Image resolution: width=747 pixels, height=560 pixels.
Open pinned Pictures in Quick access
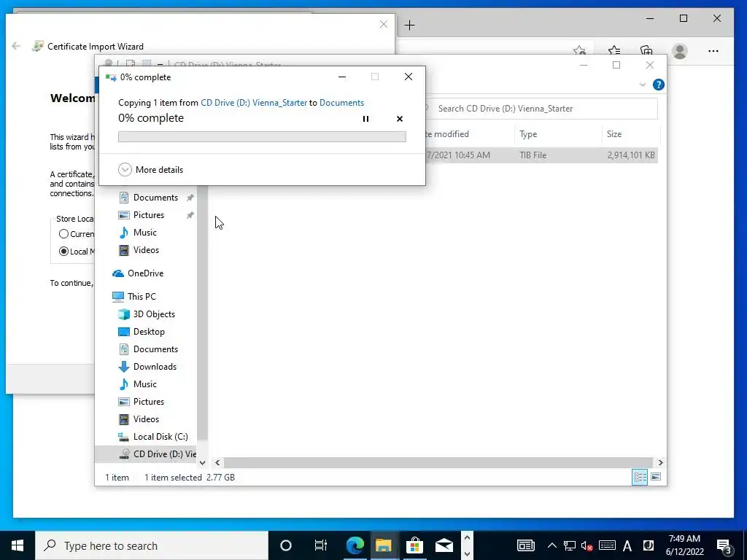(149, 215)
